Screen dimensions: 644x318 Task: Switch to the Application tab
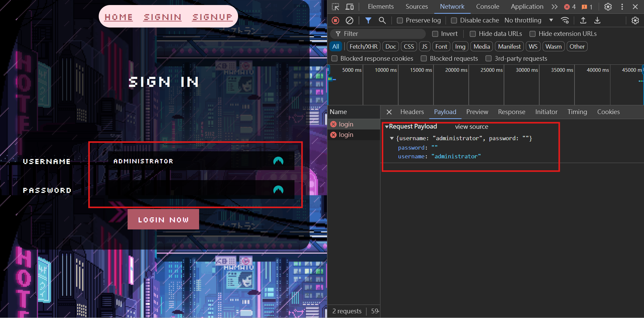(527, 7)
